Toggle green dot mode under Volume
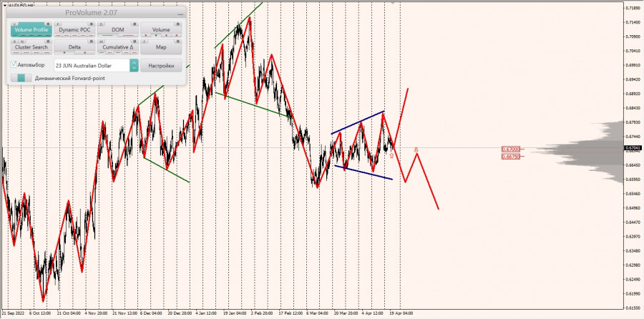644x319 pixels. [156, 35]
